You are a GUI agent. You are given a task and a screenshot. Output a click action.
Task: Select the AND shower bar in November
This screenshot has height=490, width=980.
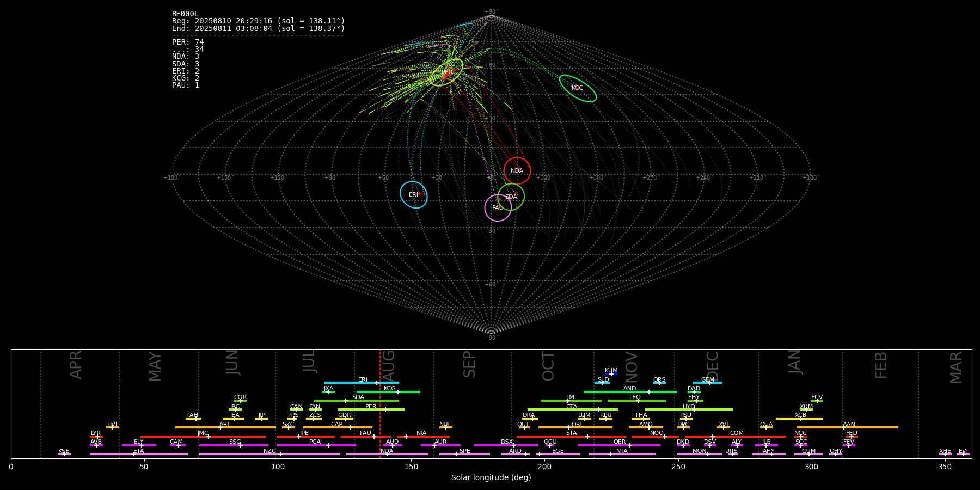[x=630, y=391]
